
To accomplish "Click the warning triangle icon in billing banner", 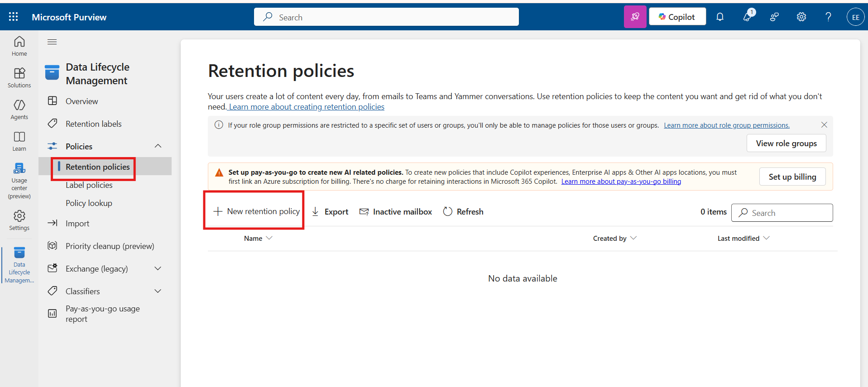I will coord(219,172).
